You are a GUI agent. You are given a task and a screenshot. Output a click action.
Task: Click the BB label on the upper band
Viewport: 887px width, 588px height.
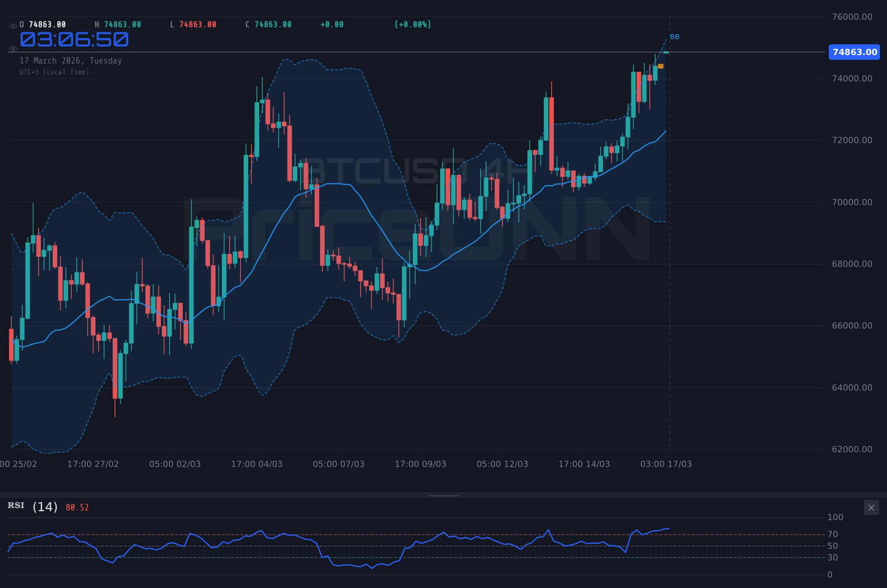(674, 37)
